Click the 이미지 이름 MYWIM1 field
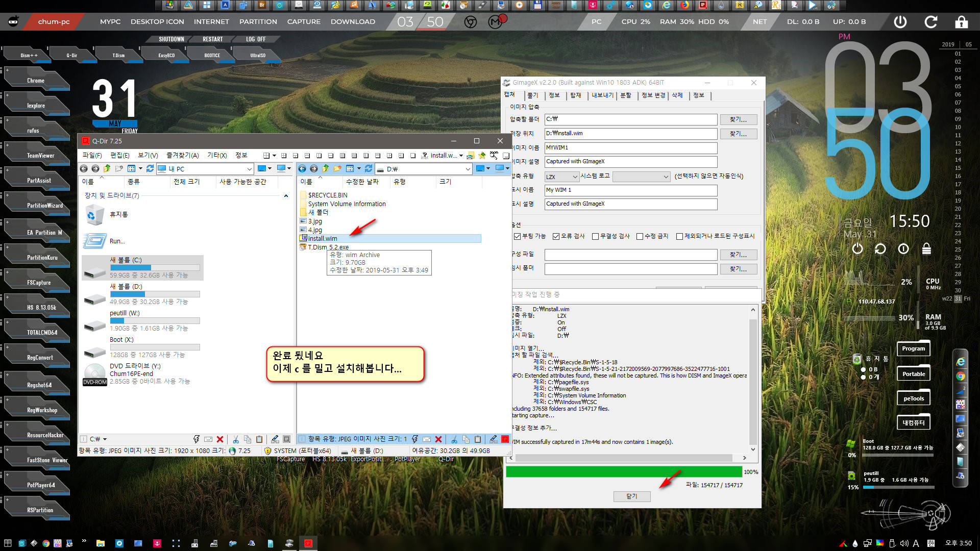The image size is (980, 551). tap(631, 148)
